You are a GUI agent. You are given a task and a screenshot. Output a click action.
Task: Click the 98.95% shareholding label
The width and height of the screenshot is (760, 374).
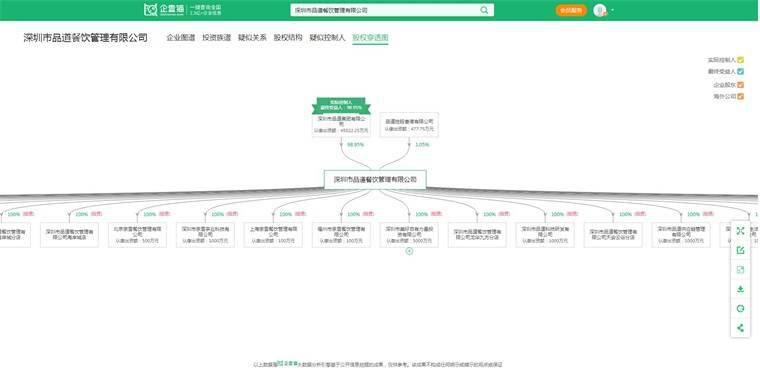(355, 144)
